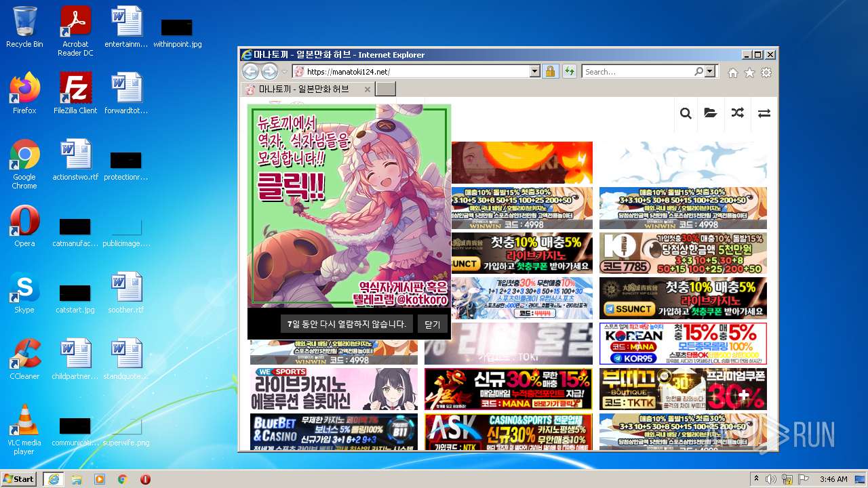
Task: Click the 닫기 popup close button
Action: click(x=432, y=324)
